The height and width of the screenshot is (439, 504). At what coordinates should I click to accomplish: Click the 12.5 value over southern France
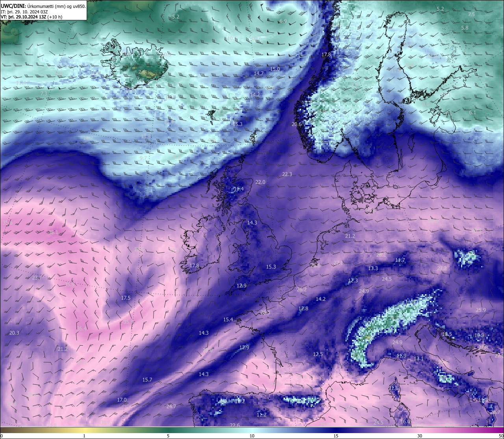tap(318, 354)
